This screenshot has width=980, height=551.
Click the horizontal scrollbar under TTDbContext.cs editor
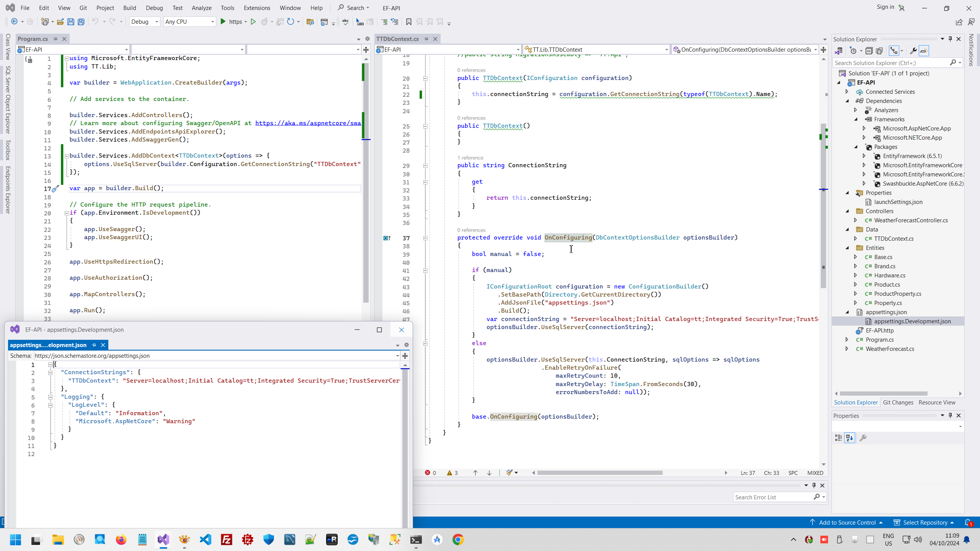599,473
